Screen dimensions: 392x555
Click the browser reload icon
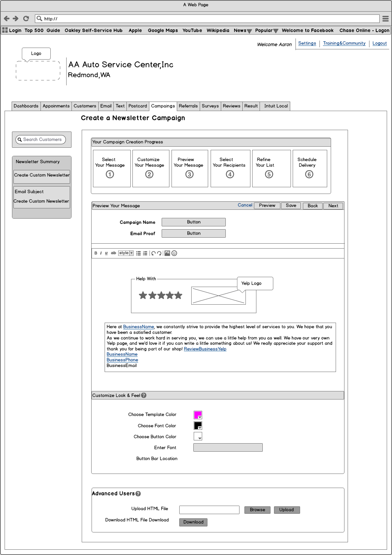[x=26, y=19]
